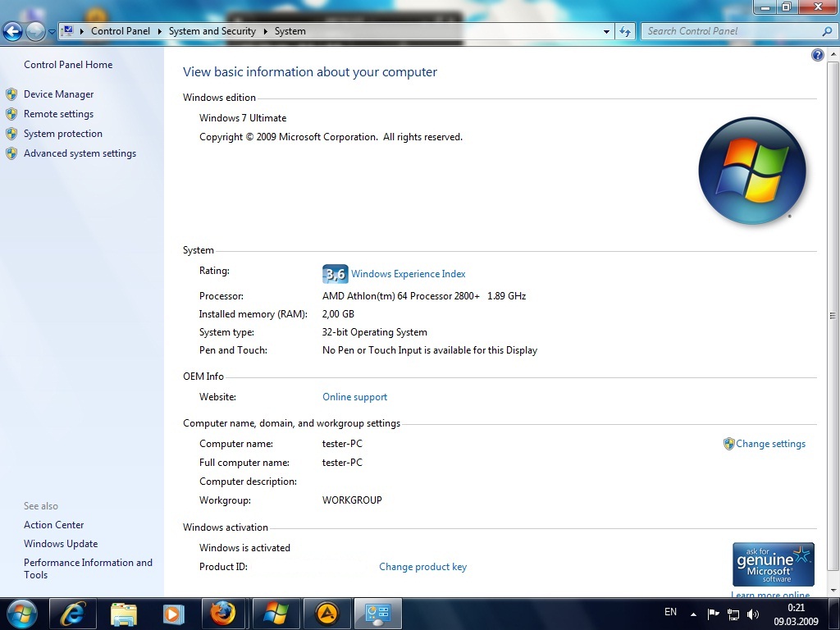Open Advanced system settings

[80, 153]
